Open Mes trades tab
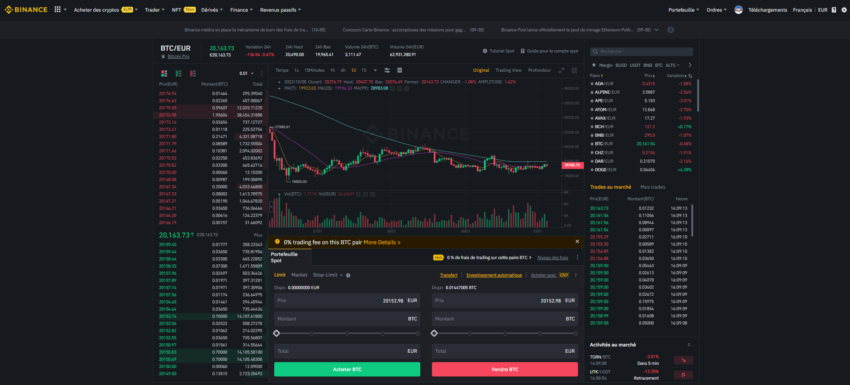Viewport: 850px width, 385px height. pyautogui.click(x=653, y=187)
